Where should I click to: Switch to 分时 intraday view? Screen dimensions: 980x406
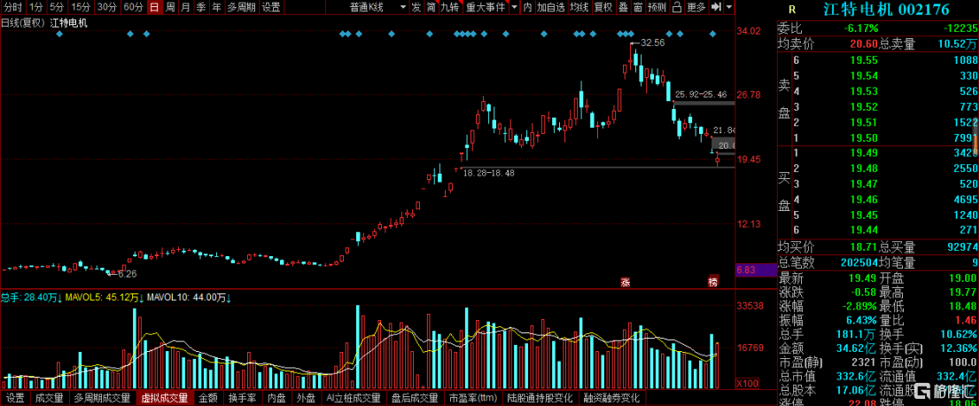pyautogui.click(x=12, y=7)
